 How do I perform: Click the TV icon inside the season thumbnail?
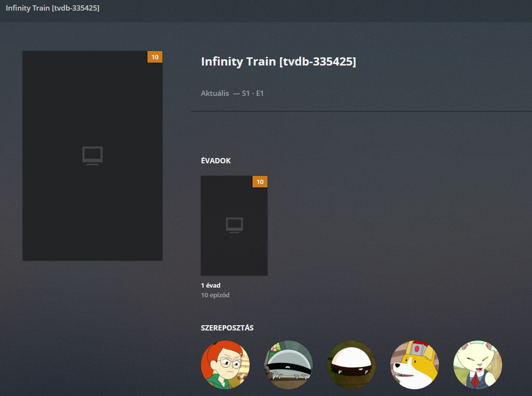(233, 224)
